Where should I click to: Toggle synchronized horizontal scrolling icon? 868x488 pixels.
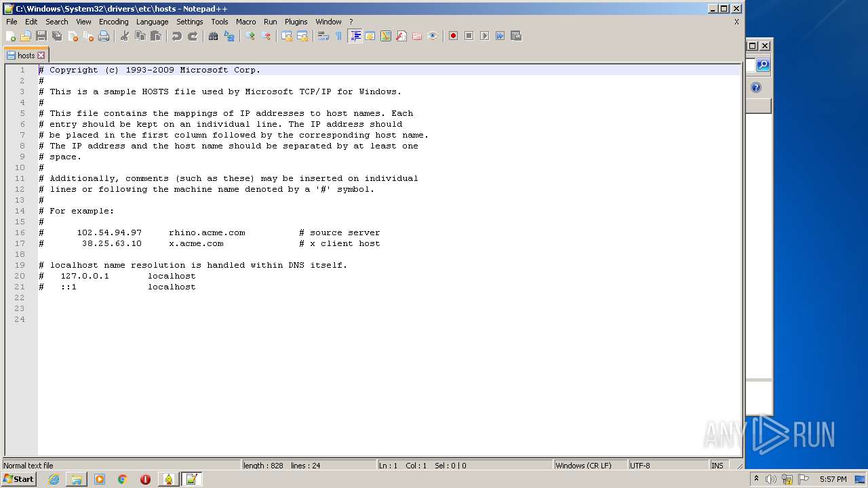[302, 36]
